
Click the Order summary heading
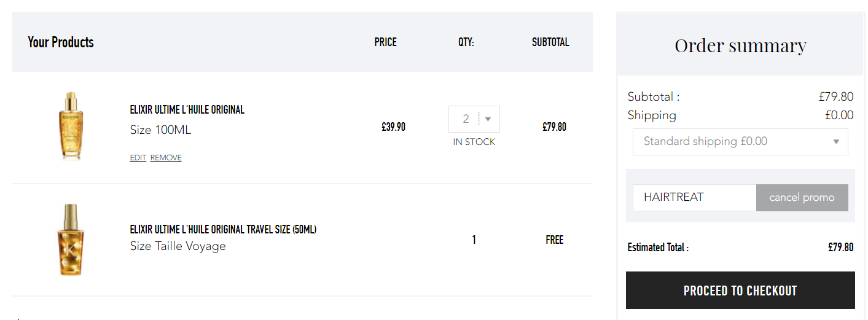[740, 45]
